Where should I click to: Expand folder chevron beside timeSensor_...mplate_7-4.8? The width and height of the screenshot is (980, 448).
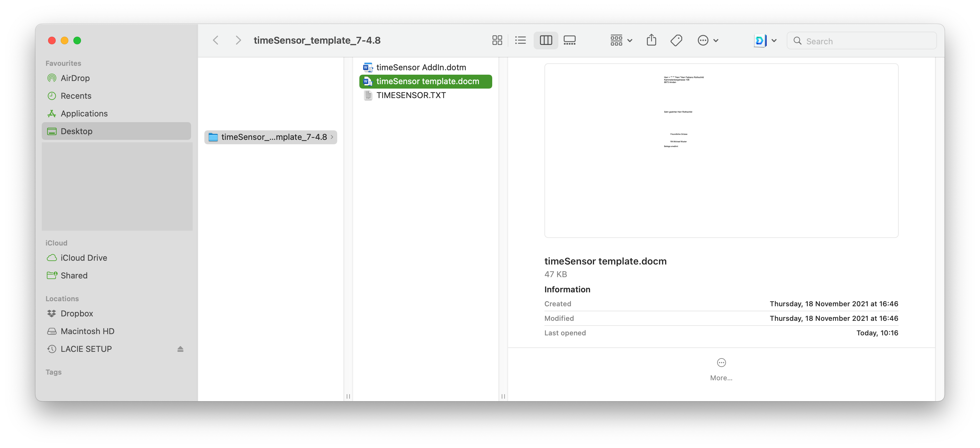[332, 137]
